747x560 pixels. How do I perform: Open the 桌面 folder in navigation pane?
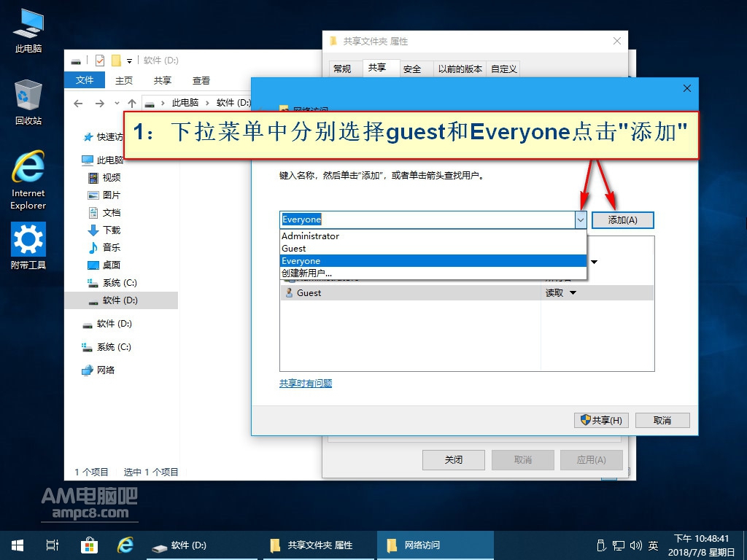(x=105, y=265)
